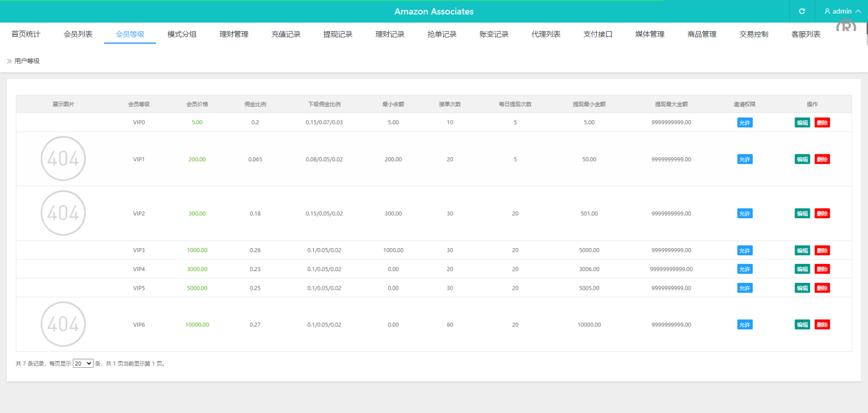Edit the VIP3 member level
The image size is (868, 413).
[802, 250]
